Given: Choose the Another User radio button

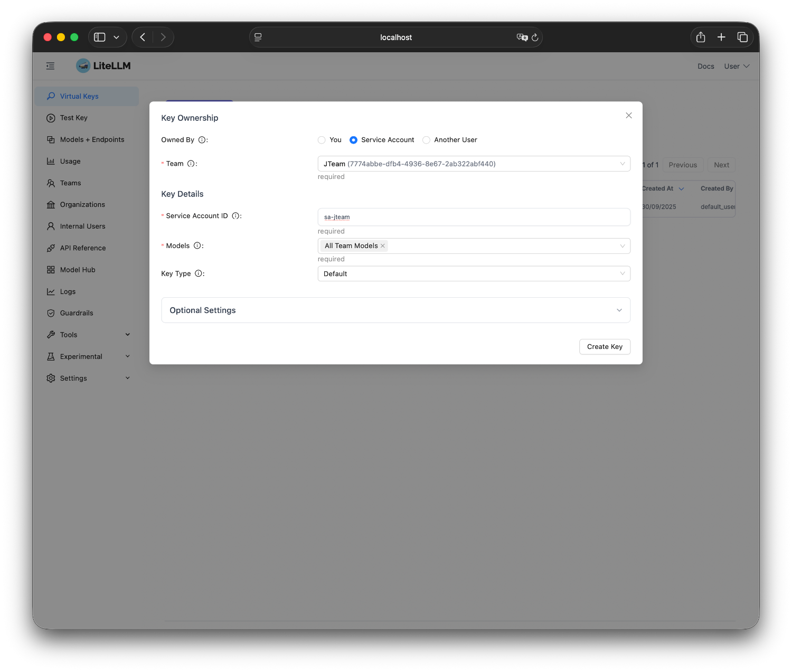Looking at the screenshot, I should pos(427,140).
